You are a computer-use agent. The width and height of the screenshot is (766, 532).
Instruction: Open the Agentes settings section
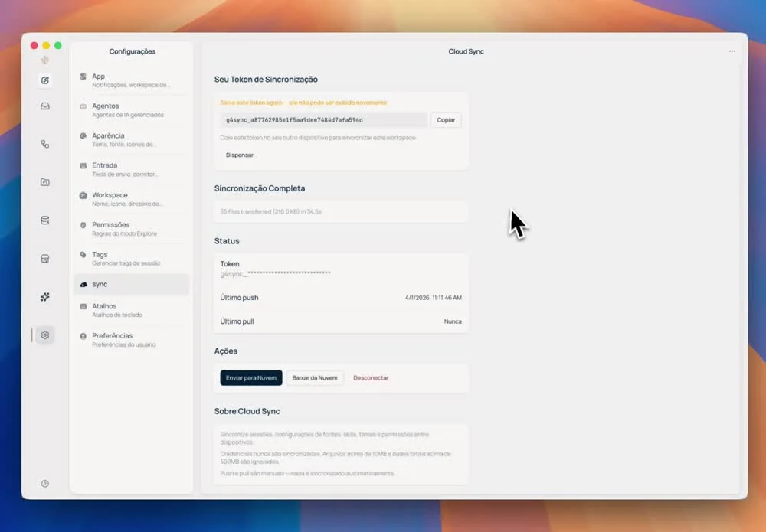(x=131, y=109)
